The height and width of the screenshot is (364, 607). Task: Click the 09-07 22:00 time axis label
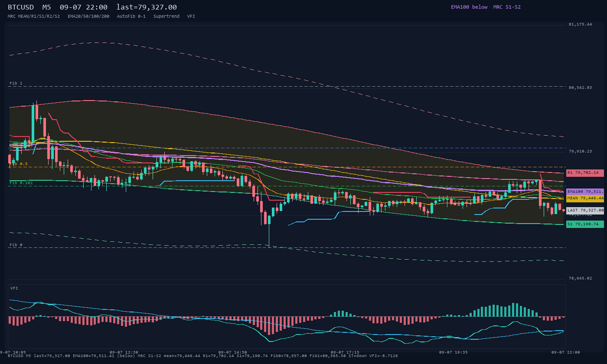pyautogui.click(x=565, y=352)
